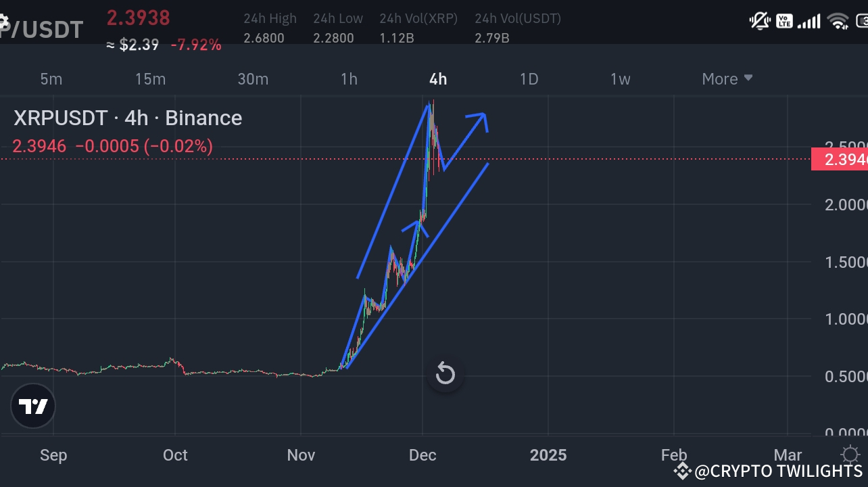
Task: Tap the cellular signal bars icon
Action: click(x=810, y=21)
